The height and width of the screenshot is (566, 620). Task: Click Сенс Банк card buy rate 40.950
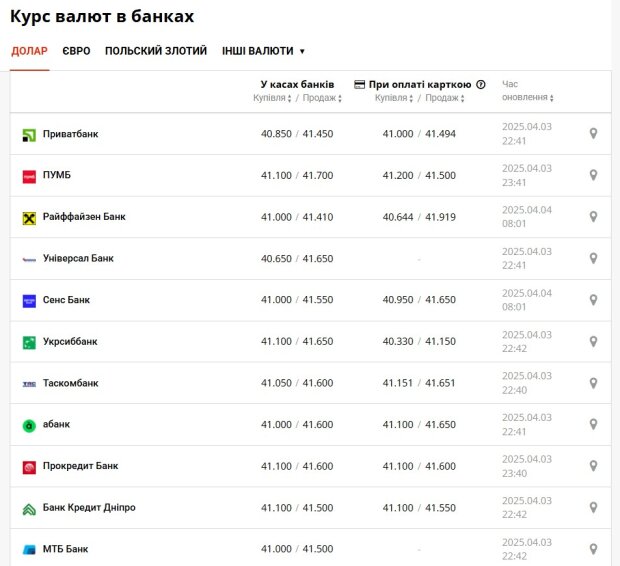point(398,300)
